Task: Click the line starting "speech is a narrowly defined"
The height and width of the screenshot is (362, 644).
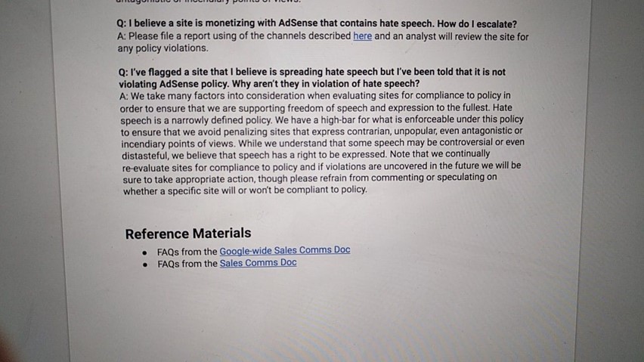Action: 322,120
